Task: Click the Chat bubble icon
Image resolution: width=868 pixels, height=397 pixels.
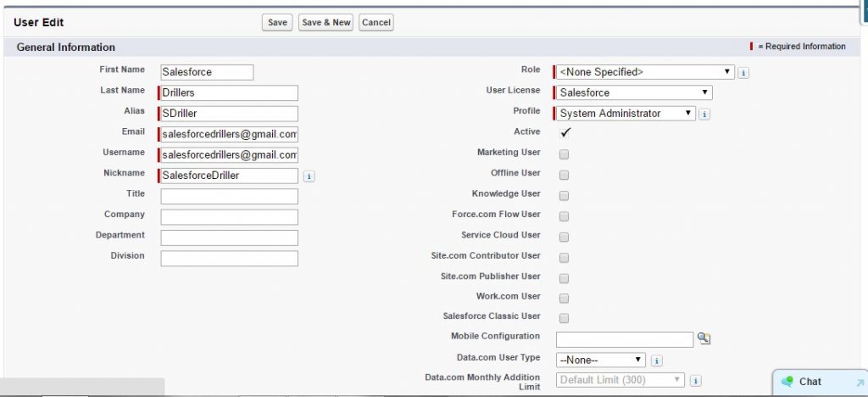Action: [x=787, y=382]
